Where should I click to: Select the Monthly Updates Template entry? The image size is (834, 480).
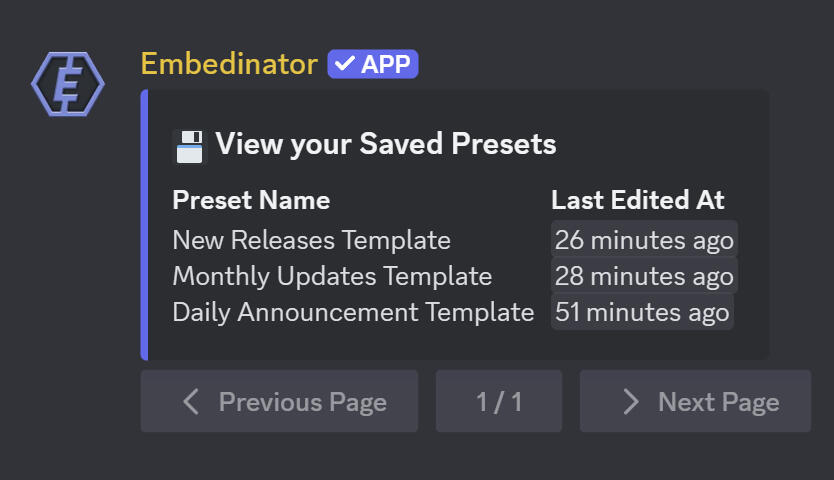(x=332, y=276)
